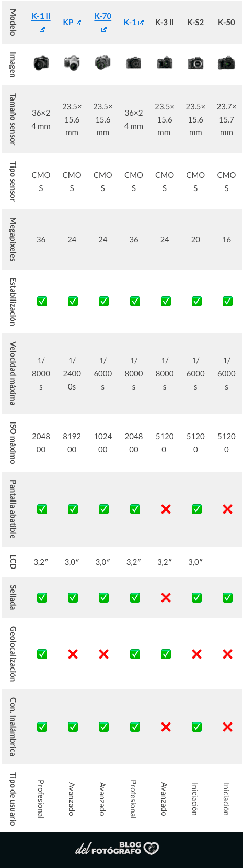The height and width of the screenshot is (868, 243).
Task: Click the K-50 Pantalla abatible red cross
Action: (x=227, y=509)
